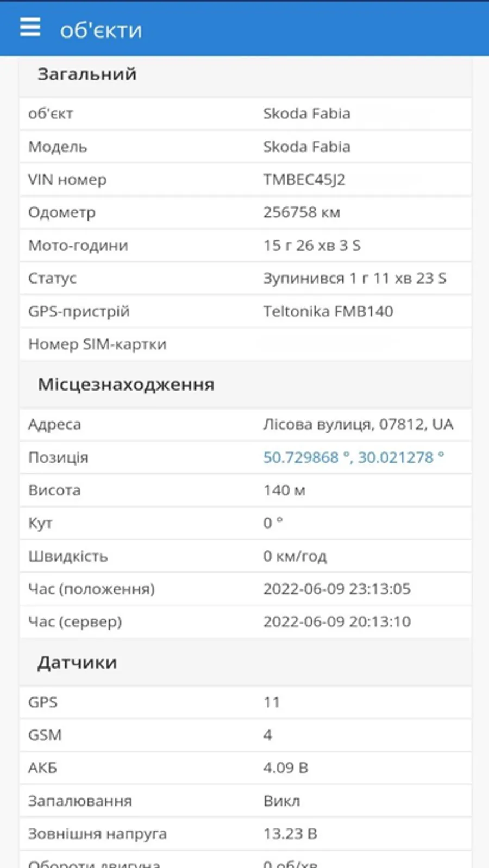Tap the Статус row showing Зупинився

(x=244, y=278)
